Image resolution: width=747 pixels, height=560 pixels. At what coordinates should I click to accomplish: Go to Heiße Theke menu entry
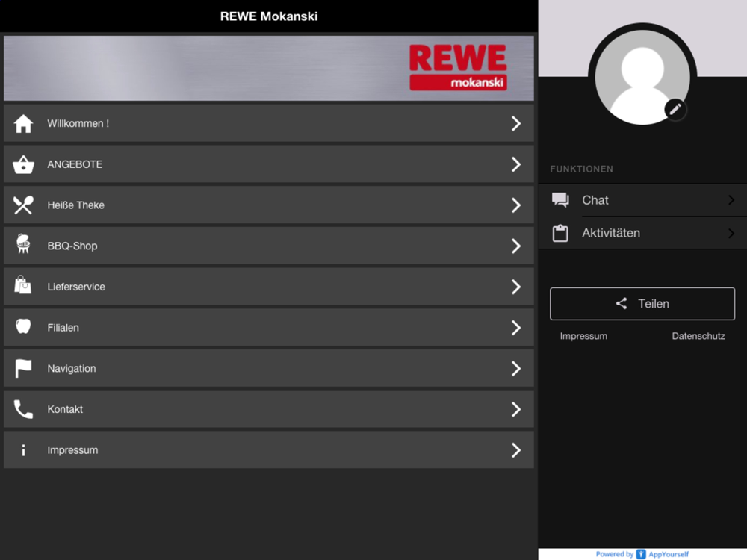pos(269,205)
